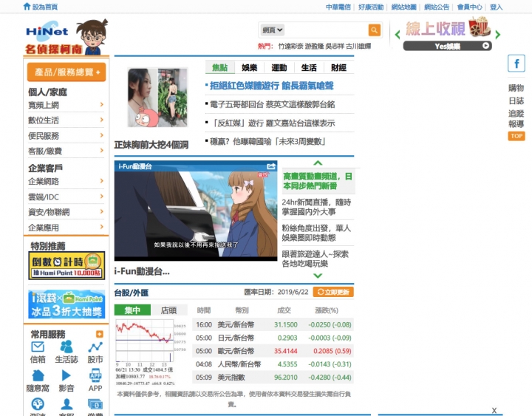Click the 產品/服務總覽 button
The image size is (532, 416).
[66, 72]
